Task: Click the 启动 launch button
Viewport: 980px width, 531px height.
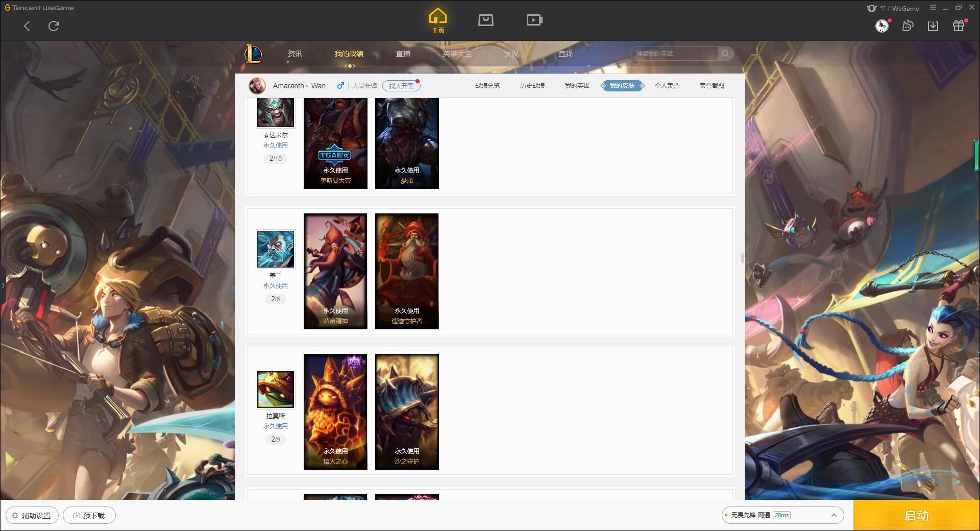Action: (917, 516)
